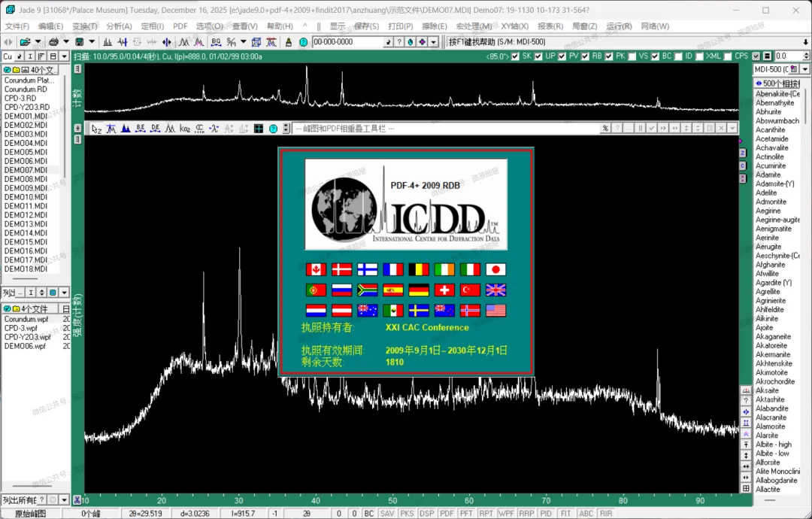Click the stepper arrows beside the 0.0 value
This screenshot has height=519, width=812.
(x=806, y=56)
